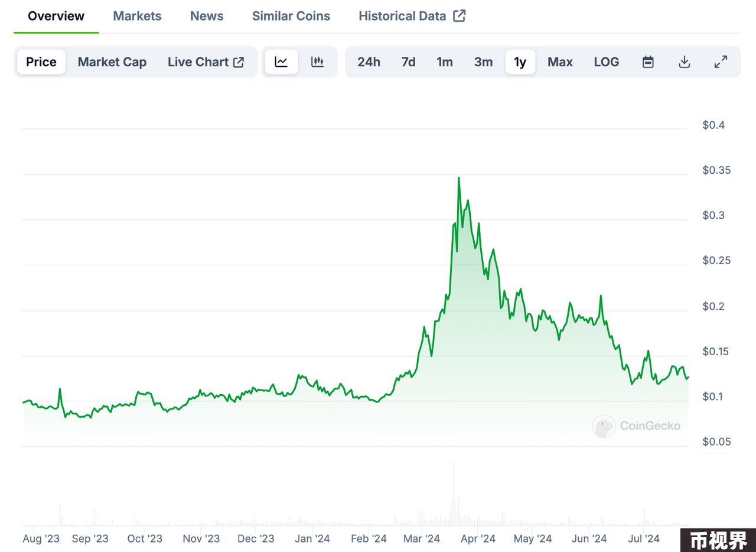Set chart range to 1m
The width and height of the screenshot is (756, 552).
pos(445,62)
